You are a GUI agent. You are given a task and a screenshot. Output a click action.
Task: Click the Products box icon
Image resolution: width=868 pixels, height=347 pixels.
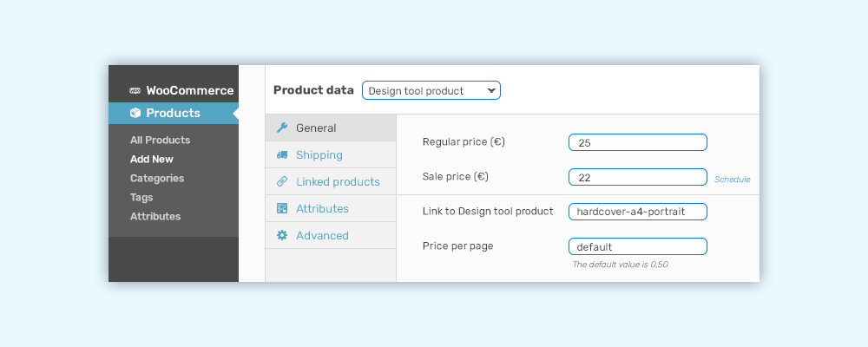[x=135, y=113]
